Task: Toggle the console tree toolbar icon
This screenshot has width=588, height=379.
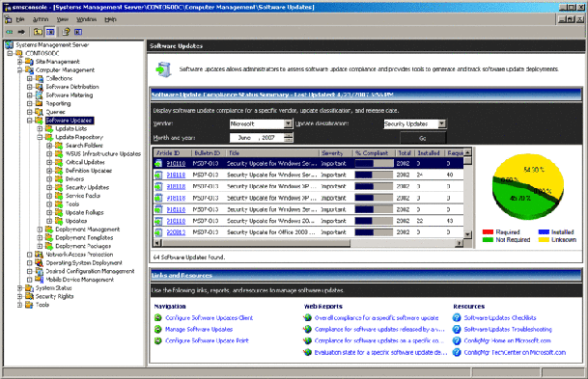Action: pos(50,32)
